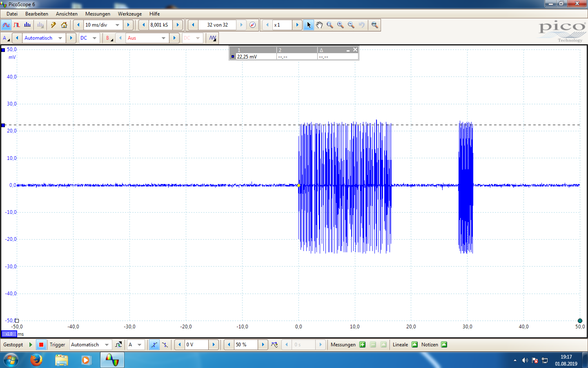Click the trigger threshold 0 V field
588x368 pixels.
coord(196,345)
